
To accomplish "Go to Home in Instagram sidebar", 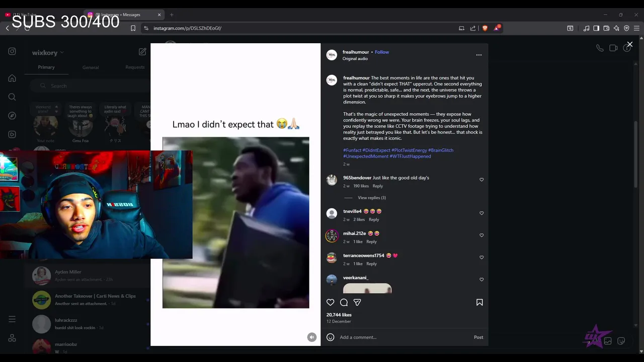I will 12,78.
